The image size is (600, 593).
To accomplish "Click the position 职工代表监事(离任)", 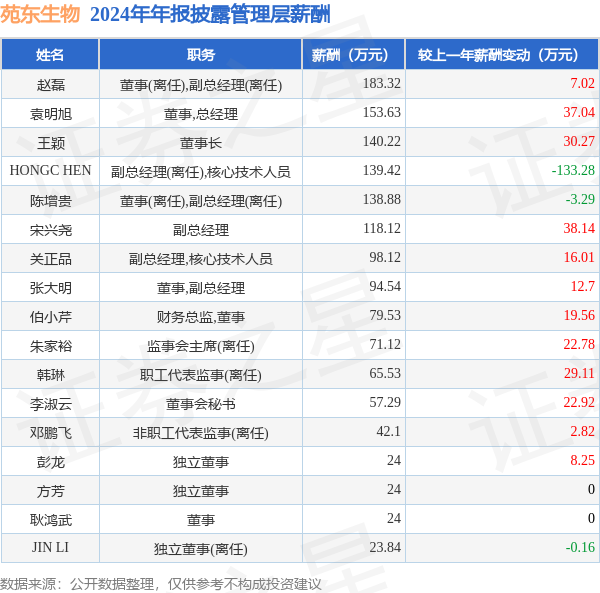I will (201, 375).
